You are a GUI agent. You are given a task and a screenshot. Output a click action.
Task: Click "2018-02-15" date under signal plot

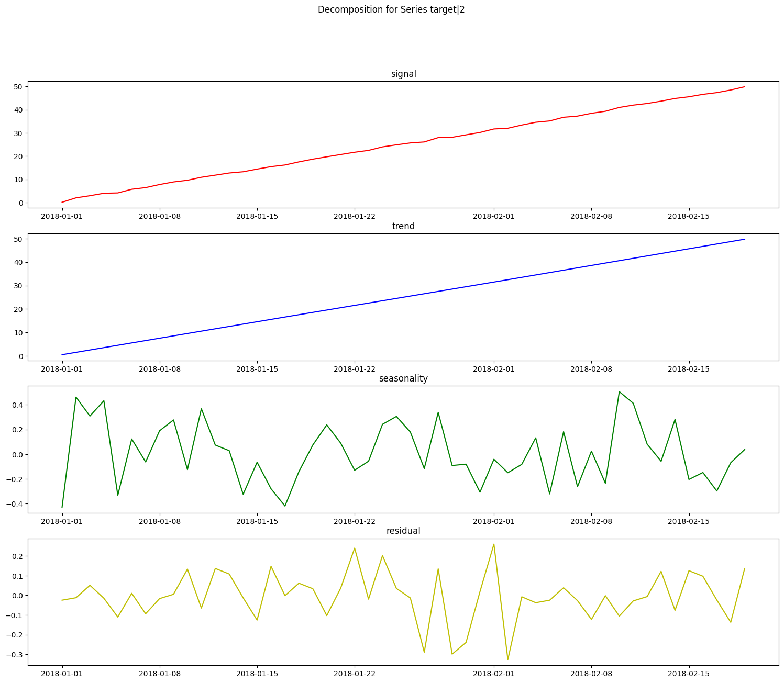pyautogui.click(x=689, y=216)
